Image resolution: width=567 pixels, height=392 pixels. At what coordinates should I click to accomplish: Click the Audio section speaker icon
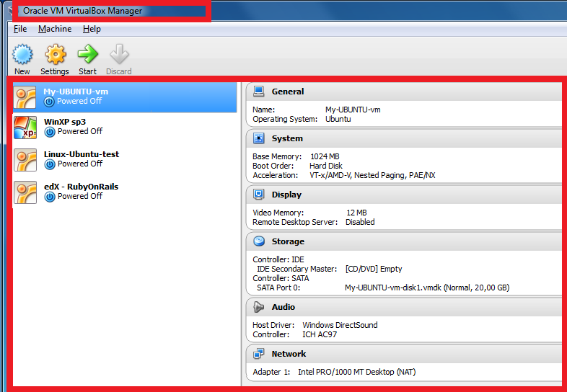click(258, 307)
